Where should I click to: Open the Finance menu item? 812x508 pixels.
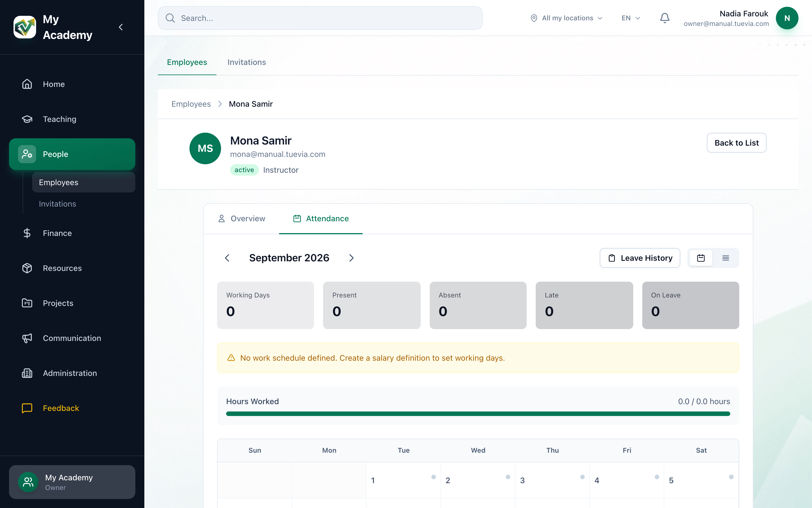click(x=72, y=233)
